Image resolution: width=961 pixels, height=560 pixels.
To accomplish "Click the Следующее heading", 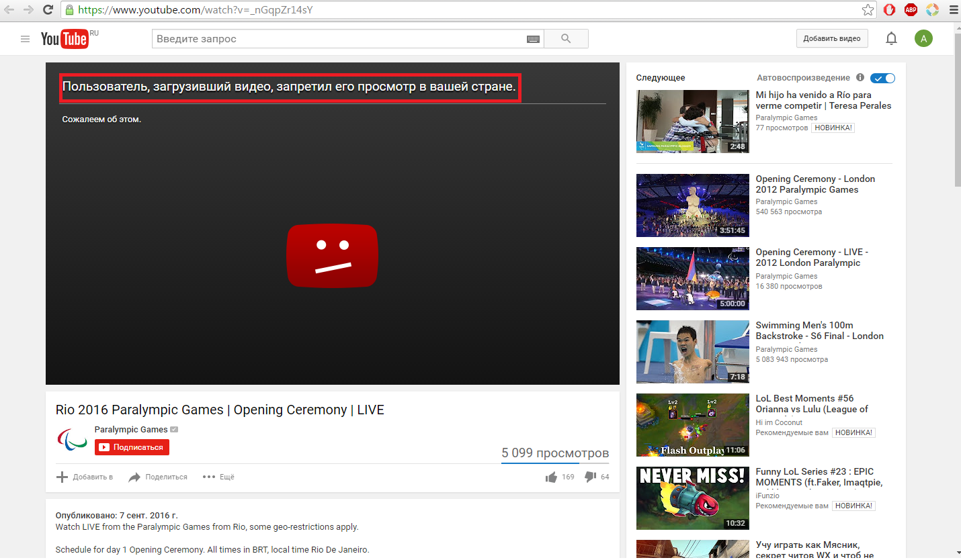I will click(661, 78).
